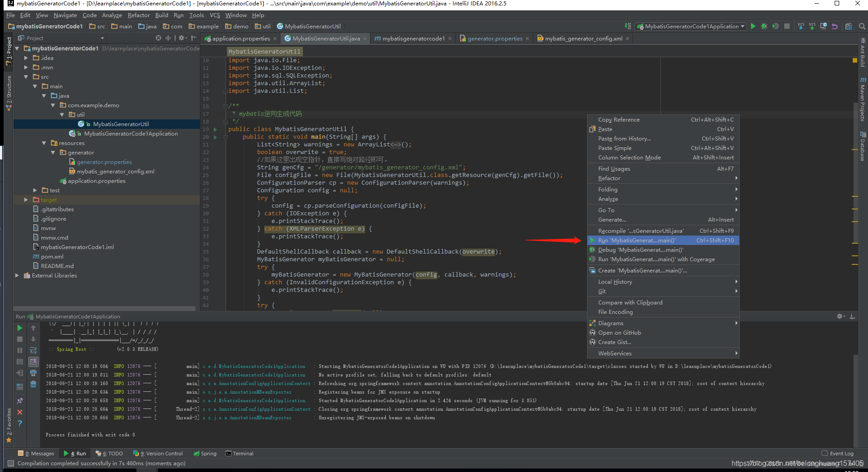
Task: Toggle Use Soft Wraps in console
Action: (33, 350)
